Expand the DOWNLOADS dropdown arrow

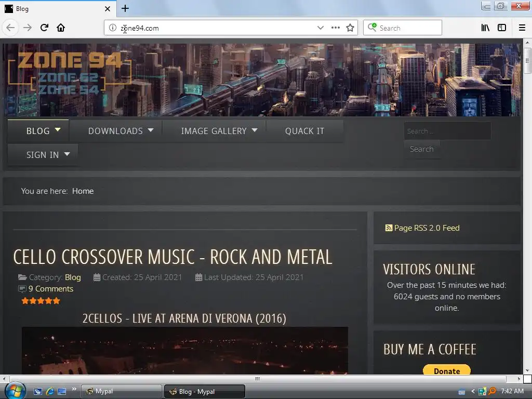[x=151, y=130]
